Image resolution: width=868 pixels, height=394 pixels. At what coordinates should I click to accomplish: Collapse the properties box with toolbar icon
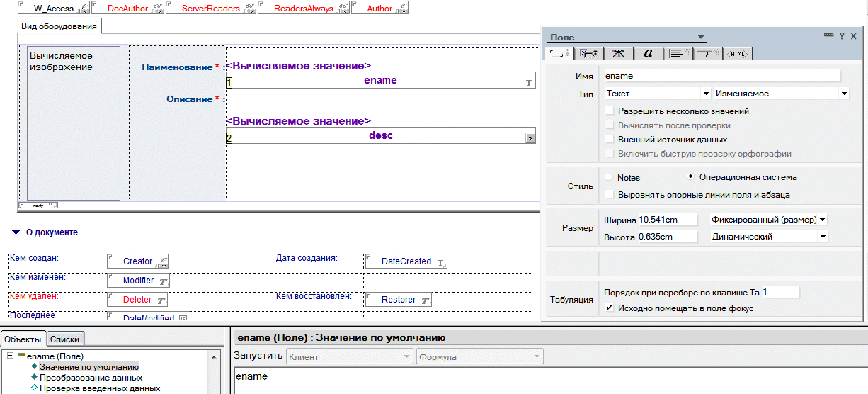pyautogui.click(x=828, y=36)
